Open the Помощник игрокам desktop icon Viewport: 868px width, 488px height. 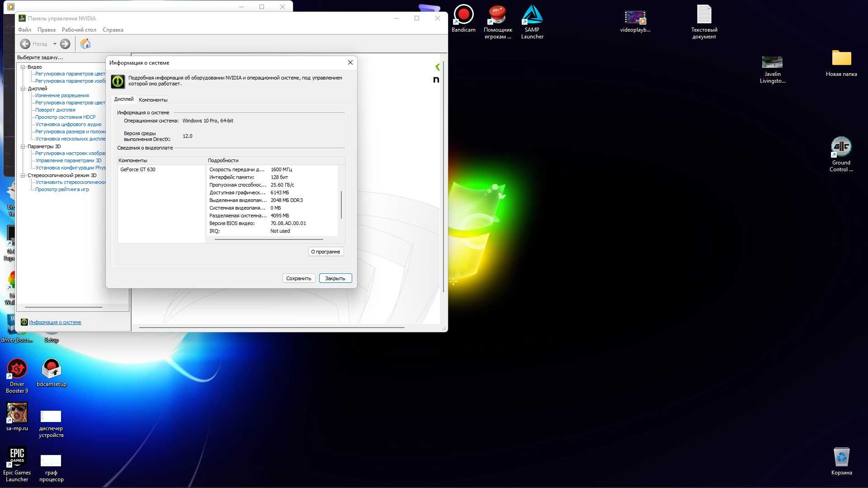pyautogui.click(x=498, y=22)
